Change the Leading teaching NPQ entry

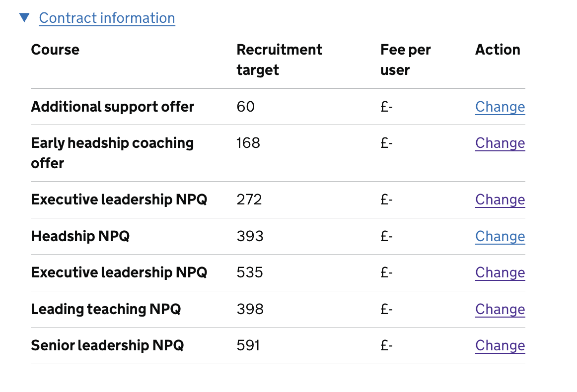tap(500, 309)
